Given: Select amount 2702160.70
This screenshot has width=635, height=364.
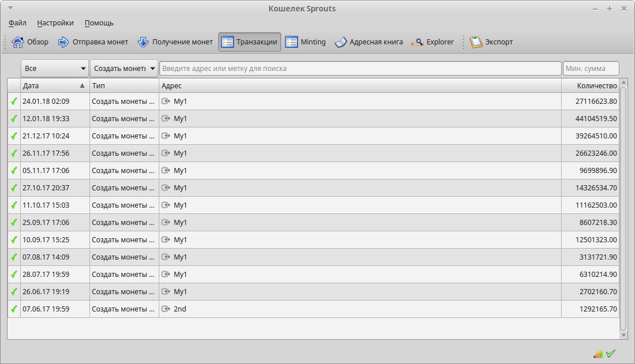Looking at the screenshot, I should click(598, 291).
